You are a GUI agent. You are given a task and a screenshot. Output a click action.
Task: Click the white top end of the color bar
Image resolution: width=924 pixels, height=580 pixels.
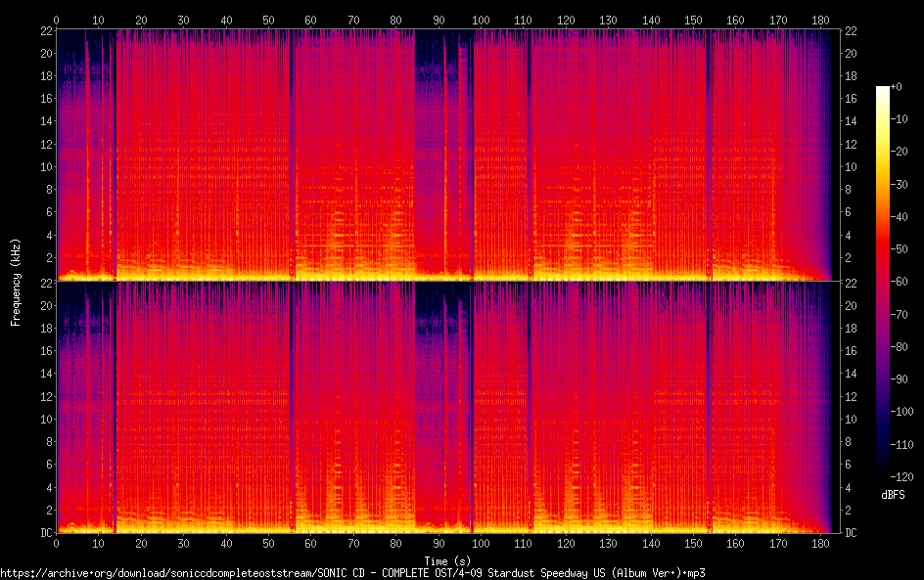pyautogui.click(x=883, y=89)
